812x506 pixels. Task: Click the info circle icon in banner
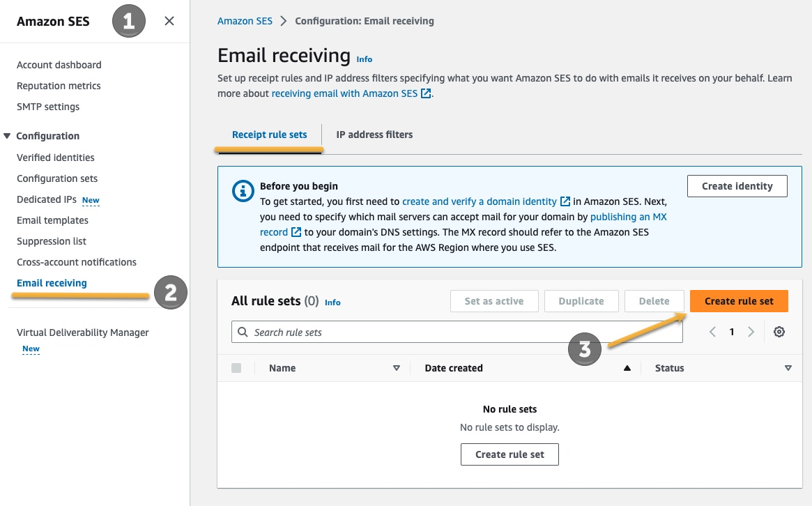coord(243,191)
